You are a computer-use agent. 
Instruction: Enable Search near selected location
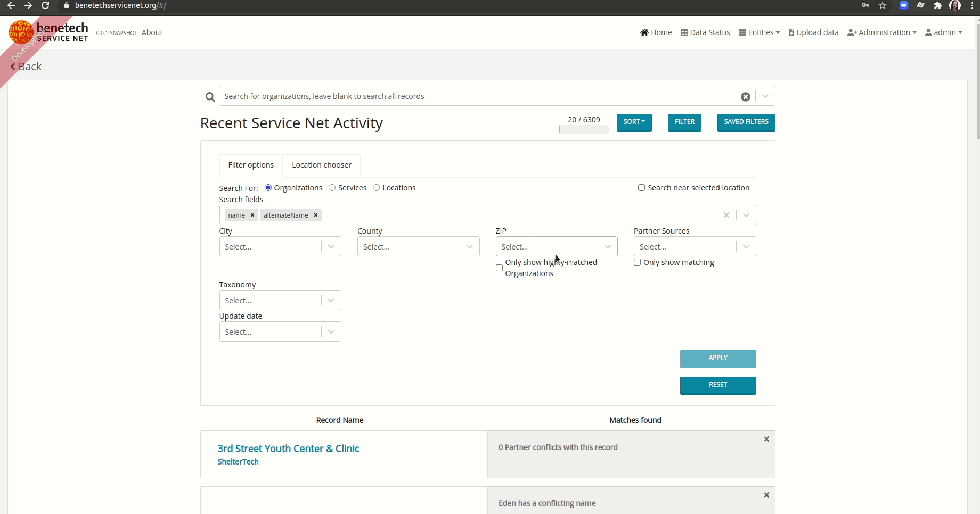point(641,188)
